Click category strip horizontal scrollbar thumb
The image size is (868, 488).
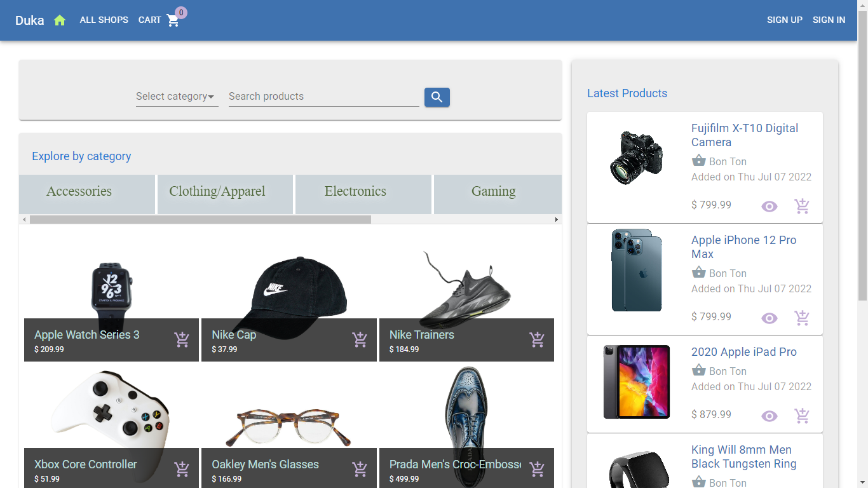click(x=200, y=219)
